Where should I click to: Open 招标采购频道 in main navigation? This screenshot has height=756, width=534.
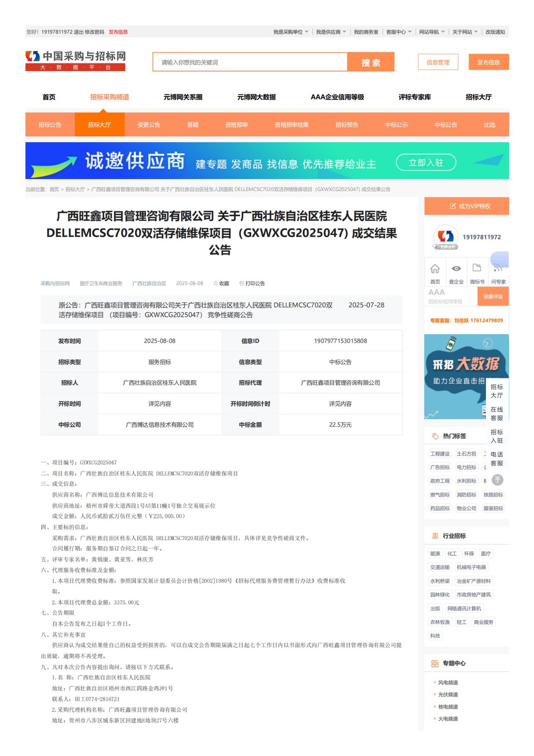coord(110,97)
